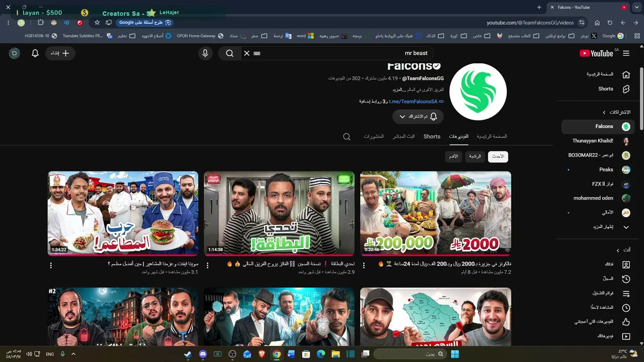Image resolution: width=644 pixels, height=362 pixels.
Task: Open the Google bookmark in the bookmarks bar
Action: 613,36
